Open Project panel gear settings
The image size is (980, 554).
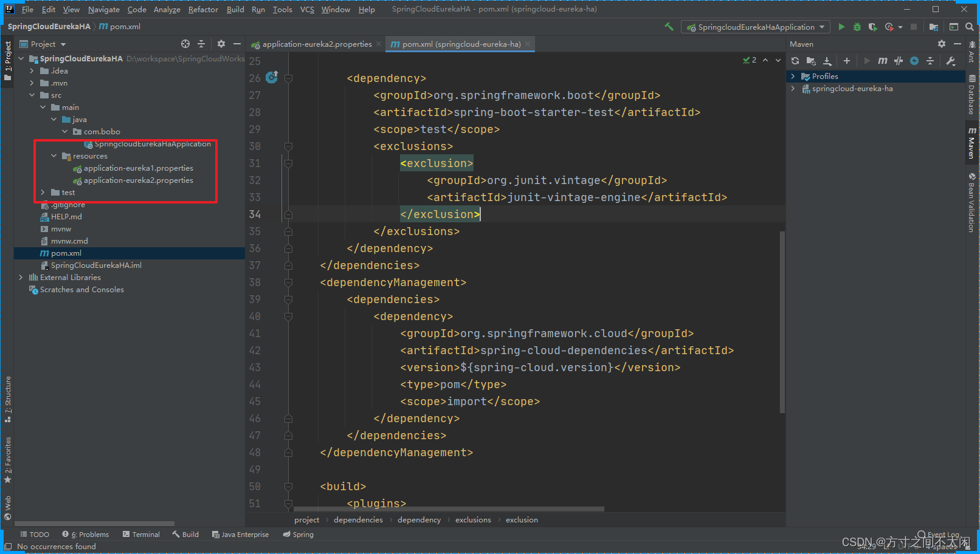pos(221,44)
